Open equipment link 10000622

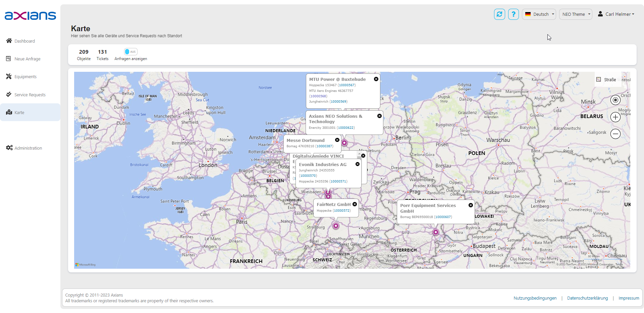[x=345, y=128]
